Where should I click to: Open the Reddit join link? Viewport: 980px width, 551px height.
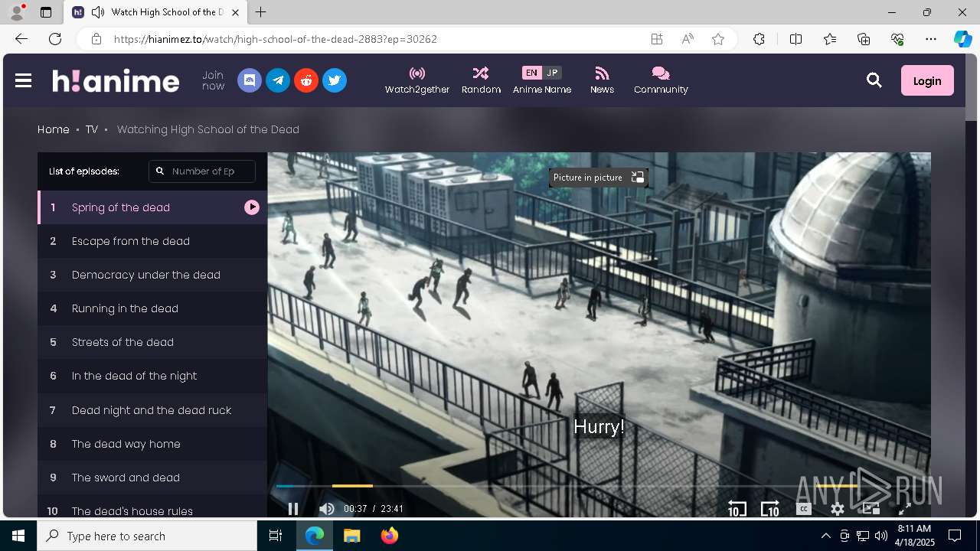(x=306, y=80)
